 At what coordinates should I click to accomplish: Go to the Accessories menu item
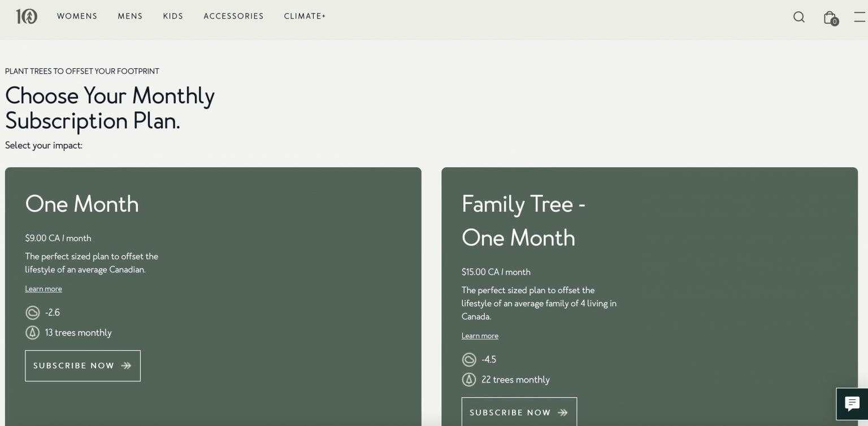click(233, 16)
